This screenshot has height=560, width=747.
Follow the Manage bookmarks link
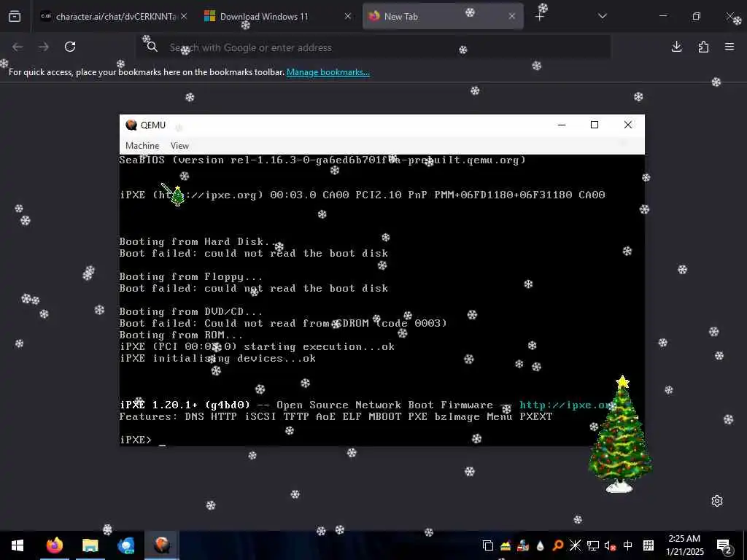tap(328, 72)
